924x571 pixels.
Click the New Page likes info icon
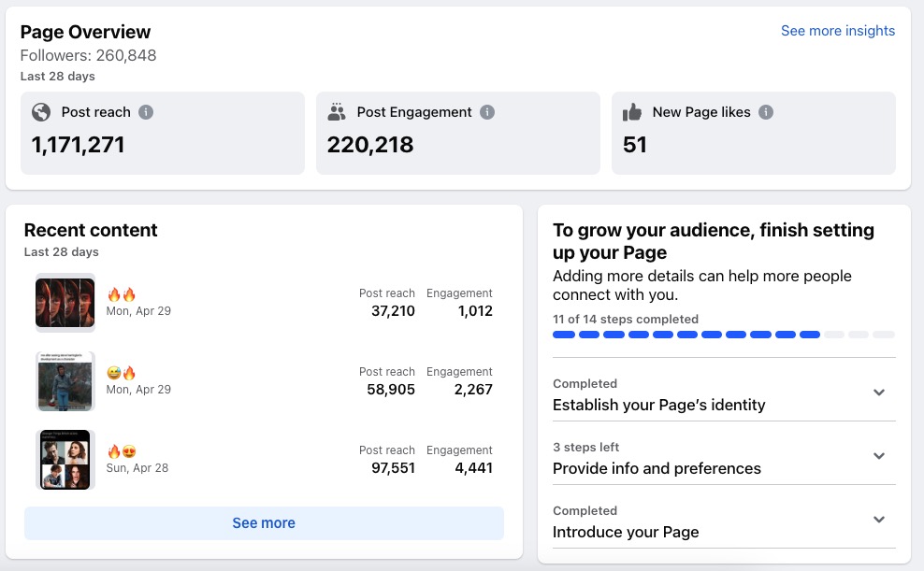[x=766, y=112]
